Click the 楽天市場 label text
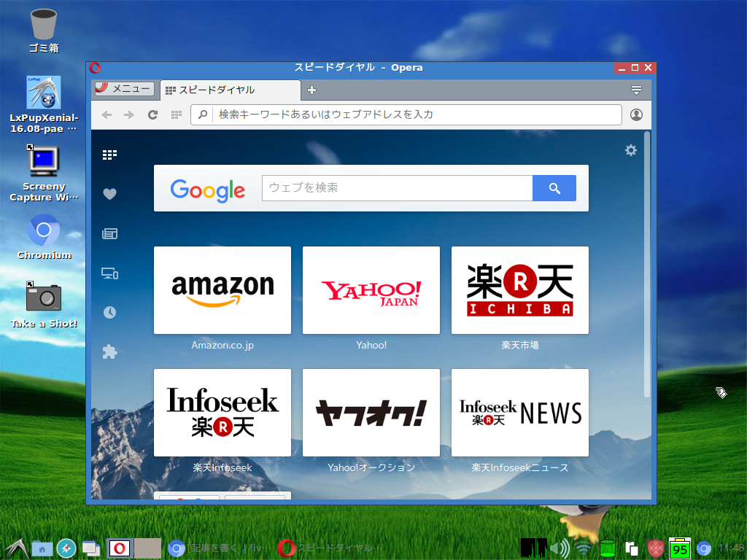Image resolution: width=747 pixels, height=560 pixels. tap(519, 345)
